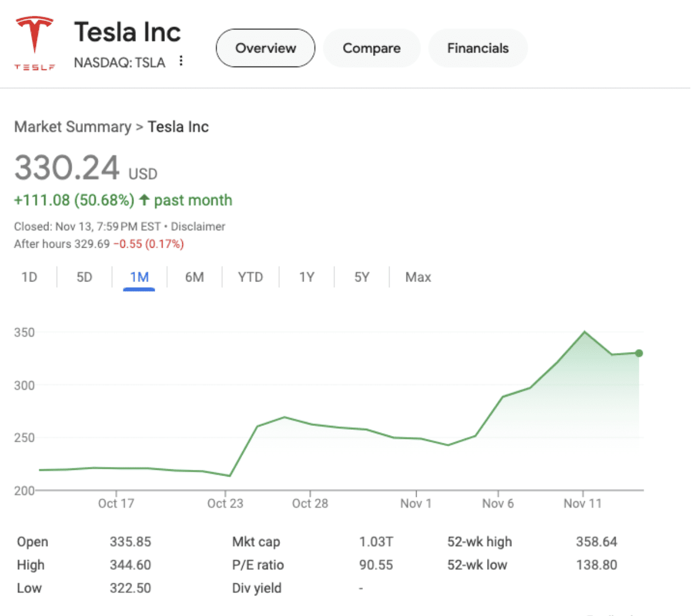Switch to the Compare tab
Image resolution: width=692 pixels, height=616 pixels.
(x=371, y=49)
